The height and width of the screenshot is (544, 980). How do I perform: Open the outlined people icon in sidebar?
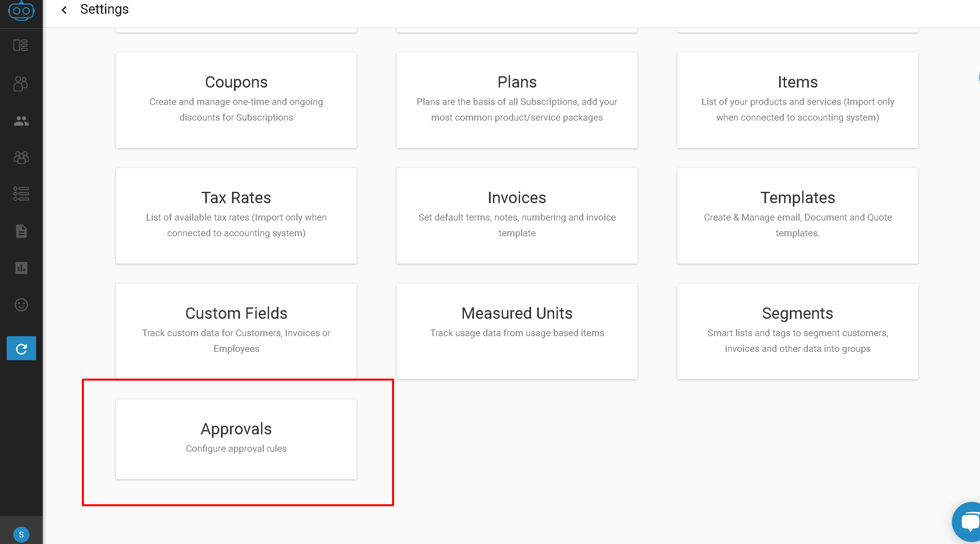(21, 84)
